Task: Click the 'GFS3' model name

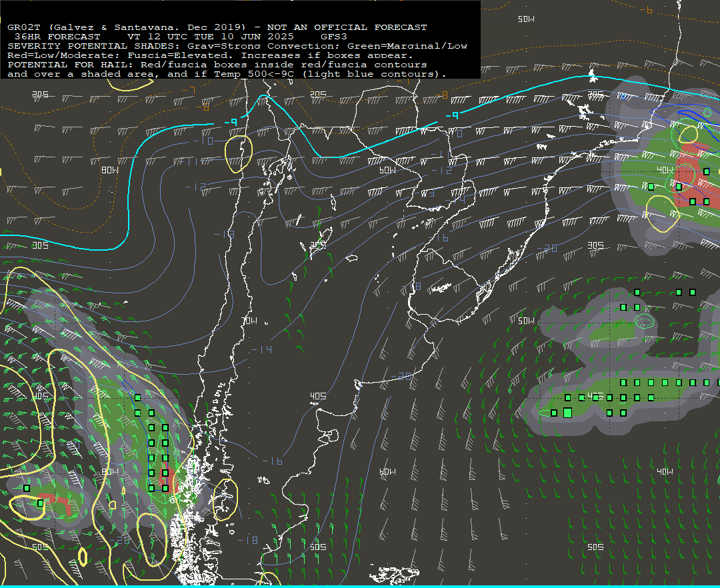Action: [x=334, y=37]
